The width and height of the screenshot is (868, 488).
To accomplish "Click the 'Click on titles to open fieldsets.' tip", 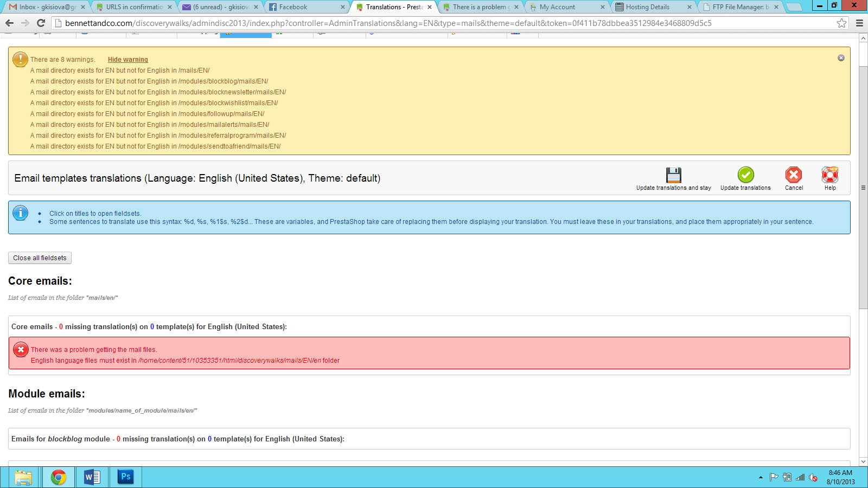I will [x=95, y=214].
